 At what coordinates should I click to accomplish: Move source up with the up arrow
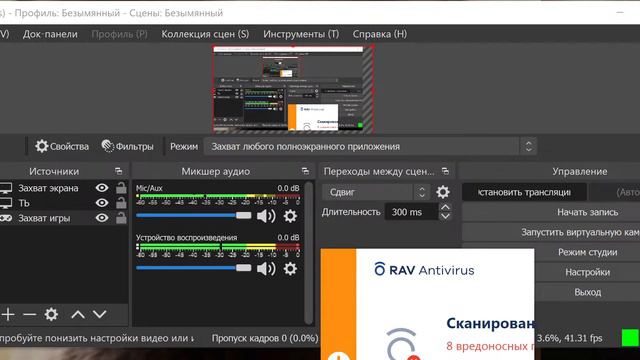pos(78,314)
